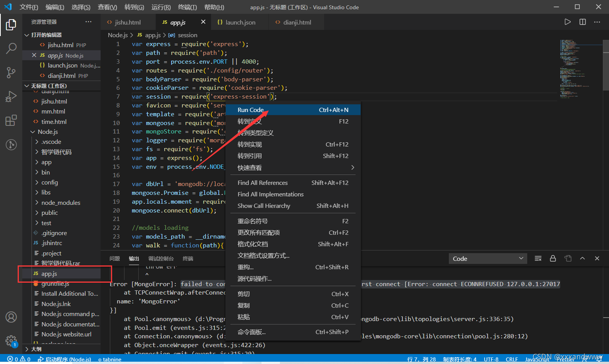Toggle output scroll lock icon
Viewport: 609px width, 364px height.
(553, 259)
